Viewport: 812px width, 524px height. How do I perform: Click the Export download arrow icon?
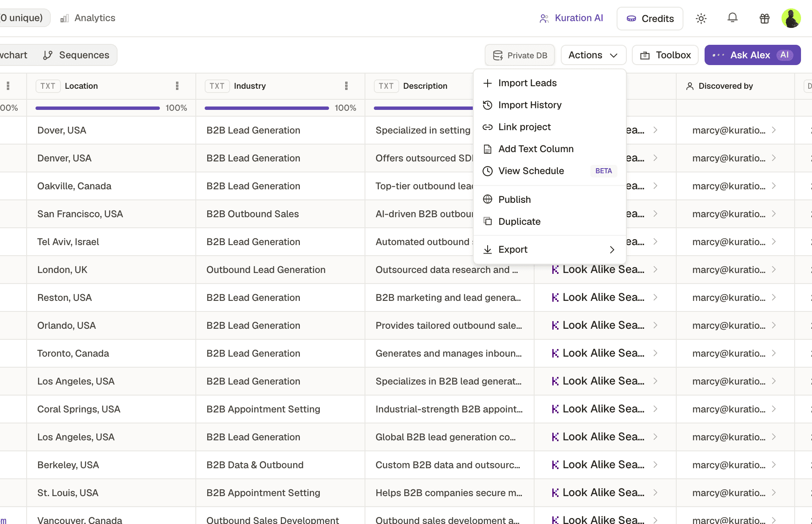coord(488,250)
